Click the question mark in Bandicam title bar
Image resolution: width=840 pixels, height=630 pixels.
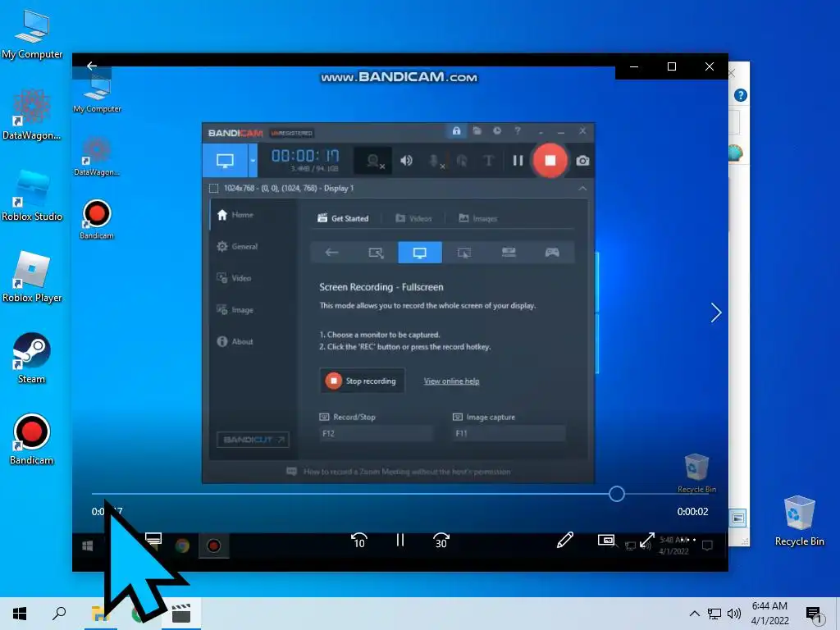[x=518, y=130]
